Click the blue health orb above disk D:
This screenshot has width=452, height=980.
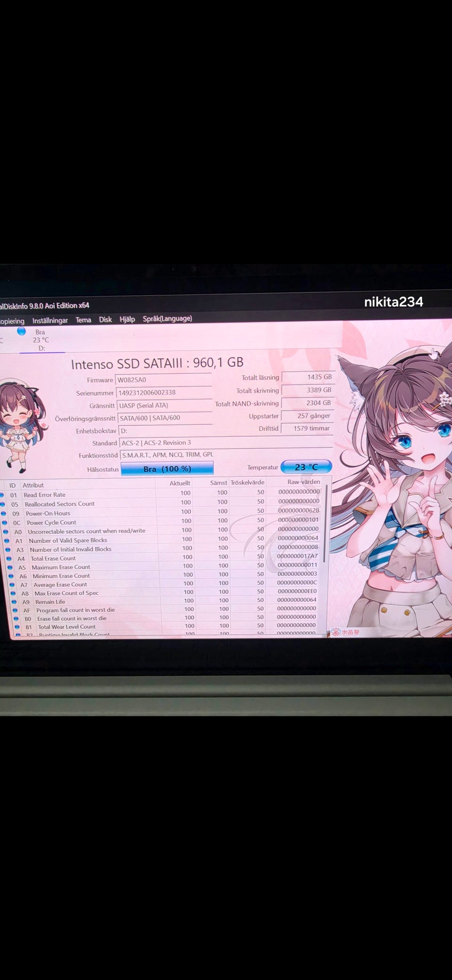[x=21, y=331]
